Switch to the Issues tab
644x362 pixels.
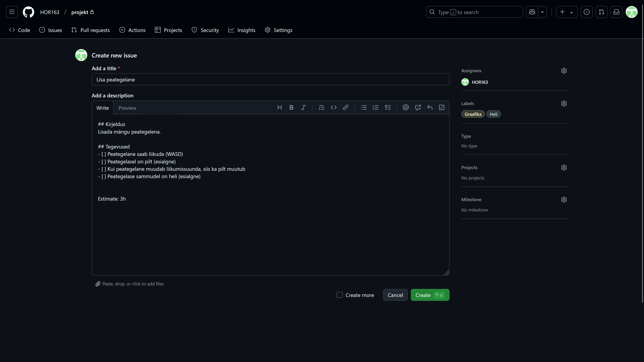pyautogui.click(x=50, y=30)
